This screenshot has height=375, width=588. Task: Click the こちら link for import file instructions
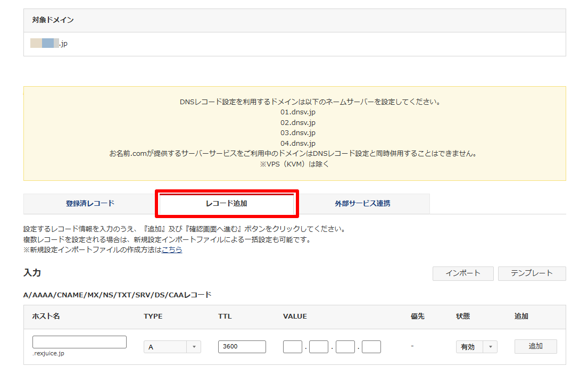coord(171,249)
